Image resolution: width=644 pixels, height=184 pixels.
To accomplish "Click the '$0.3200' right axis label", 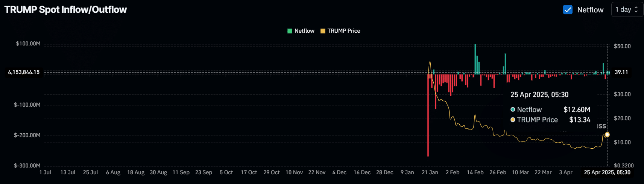I will coord(624,166).
